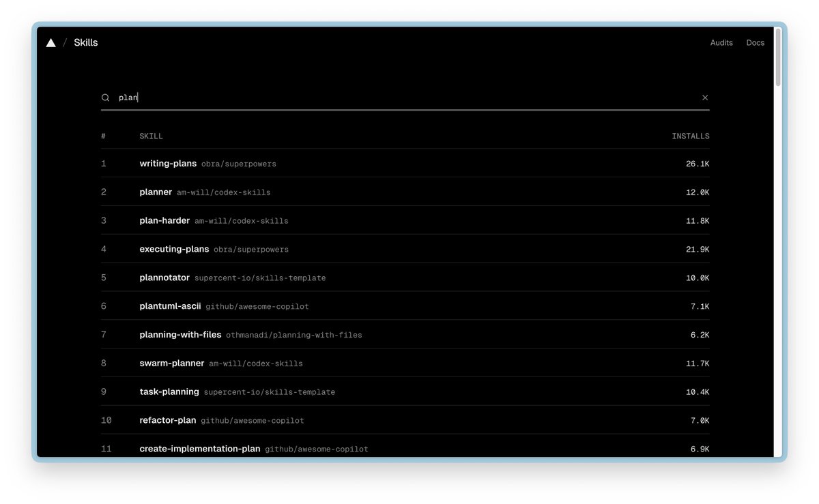Open the plannotator skill

click(x=164, y=278)
